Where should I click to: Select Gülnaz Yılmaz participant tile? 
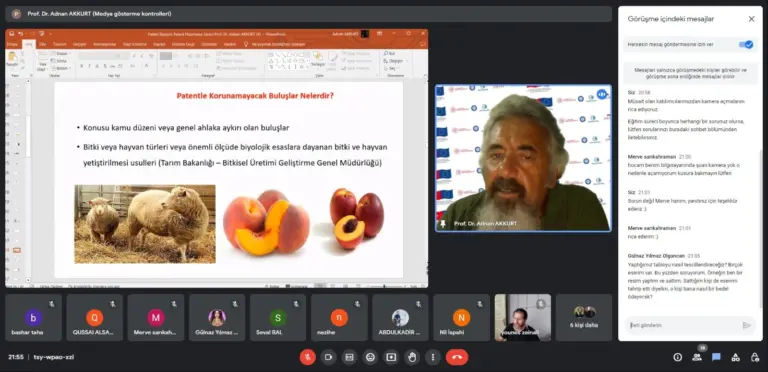coord(217,317)
